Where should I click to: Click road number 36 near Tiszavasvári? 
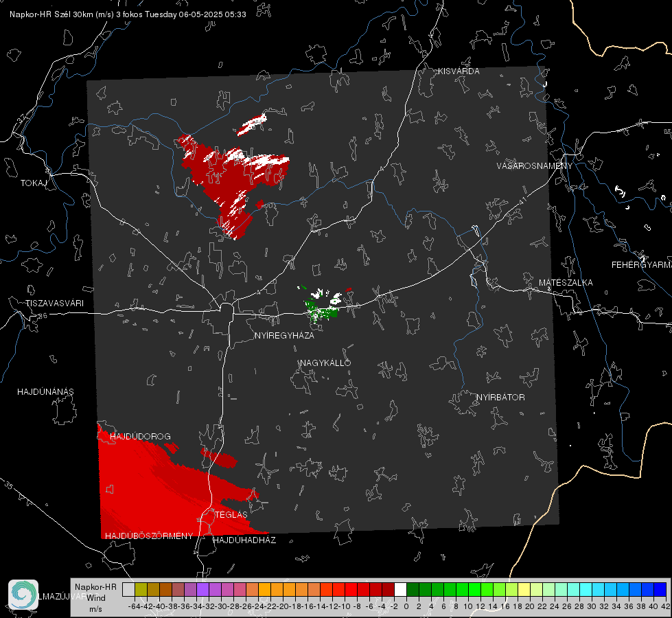tap(43, 316)
